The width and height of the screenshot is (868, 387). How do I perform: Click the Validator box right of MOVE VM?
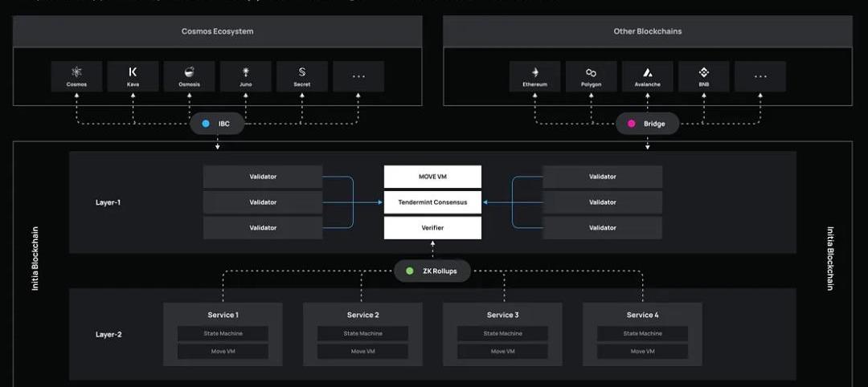tap(602, 177)
